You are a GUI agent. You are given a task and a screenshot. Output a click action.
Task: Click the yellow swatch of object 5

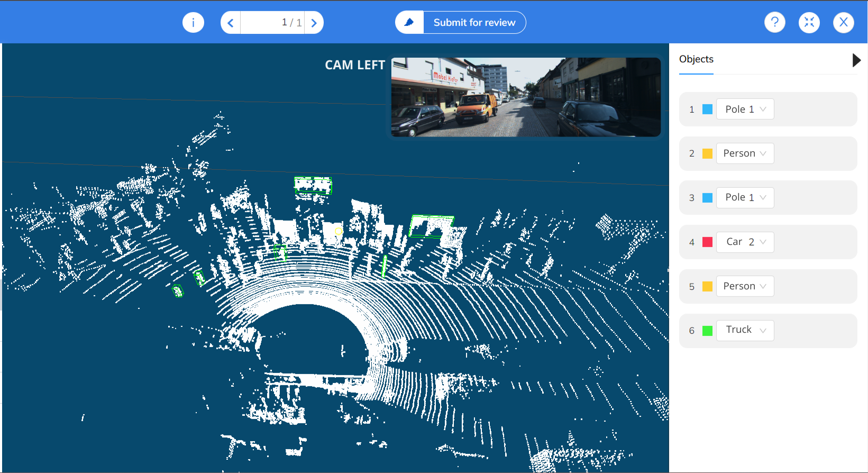[707, 286]
